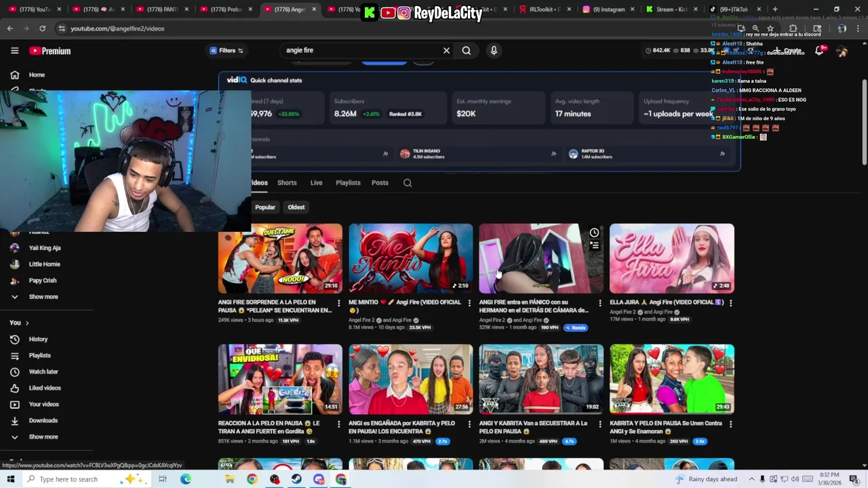Viewport: 868px width, 488px height.
Task: Start voice search with microphone
Action: (x=494, y=50)
